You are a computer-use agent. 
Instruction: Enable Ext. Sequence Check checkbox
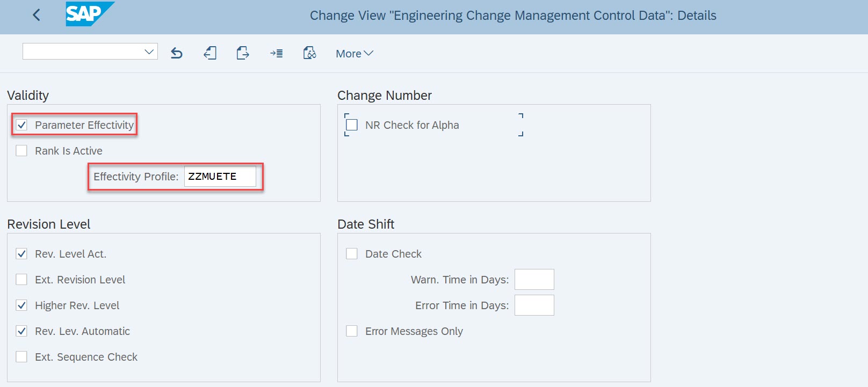[21, 357]
